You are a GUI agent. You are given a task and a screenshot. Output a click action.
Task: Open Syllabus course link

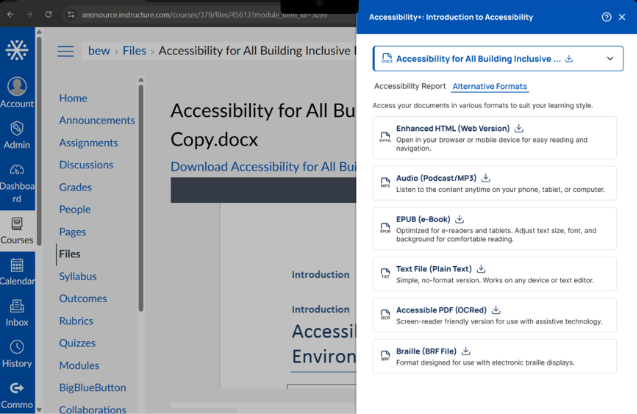click(x=78, y=277)
